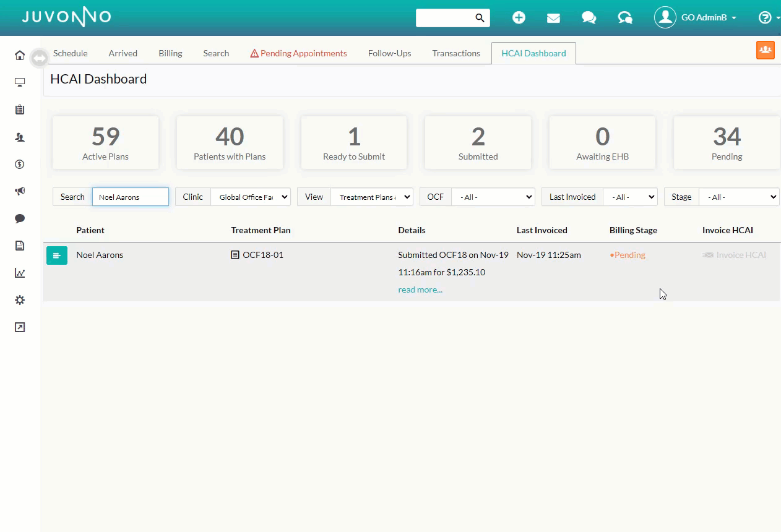Click the Patient column header

click(90, 230)
